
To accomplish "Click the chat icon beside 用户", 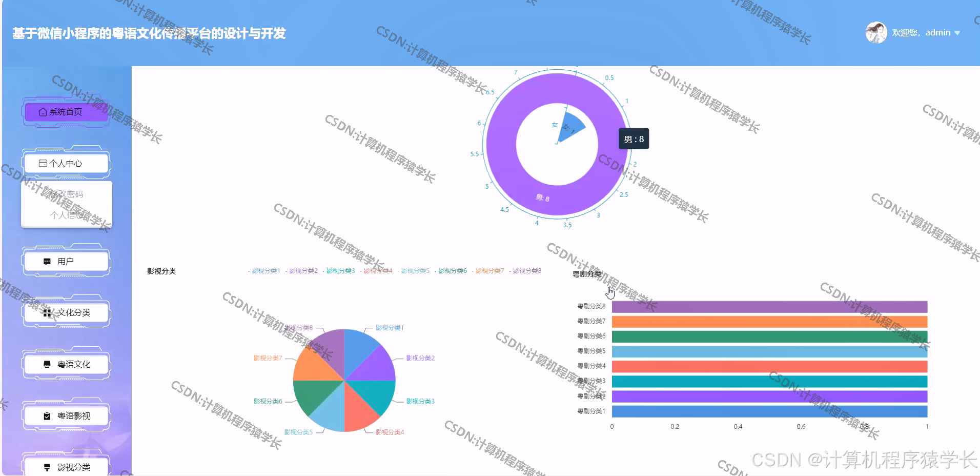I will coord(47,262).
